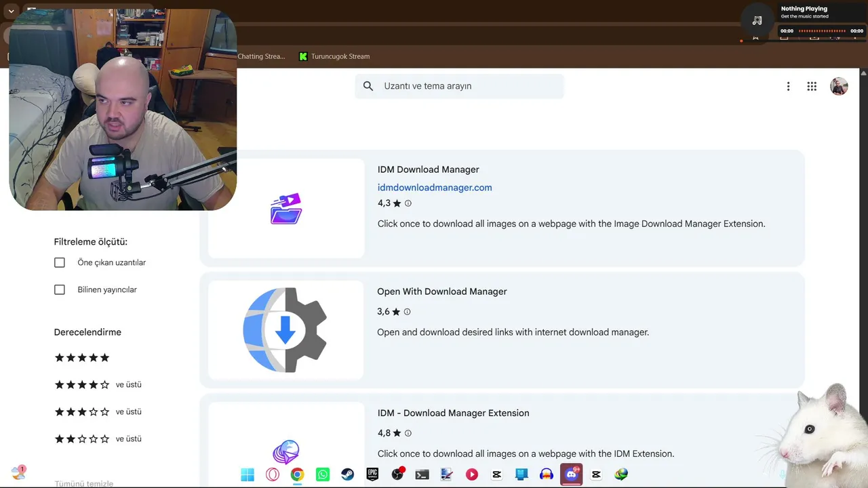868x488 pixels.
Task: Click the '4,3' rating value
Action: tap(384, 203)
